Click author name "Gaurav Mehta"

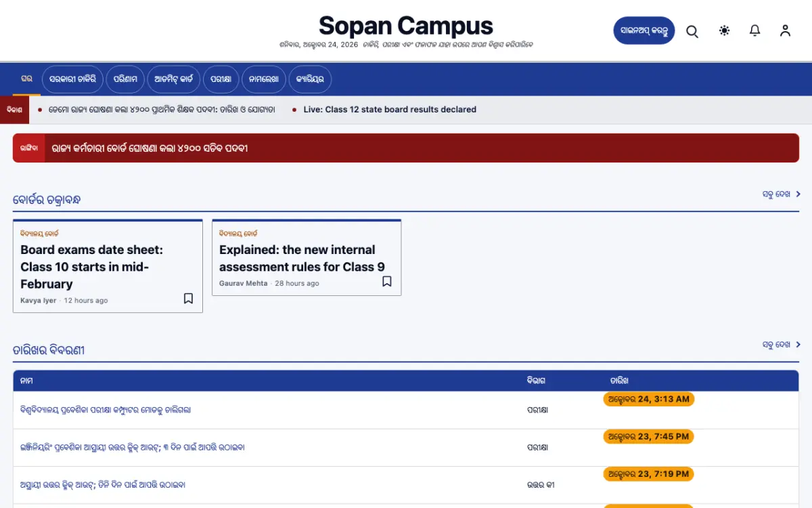[244, 283]
